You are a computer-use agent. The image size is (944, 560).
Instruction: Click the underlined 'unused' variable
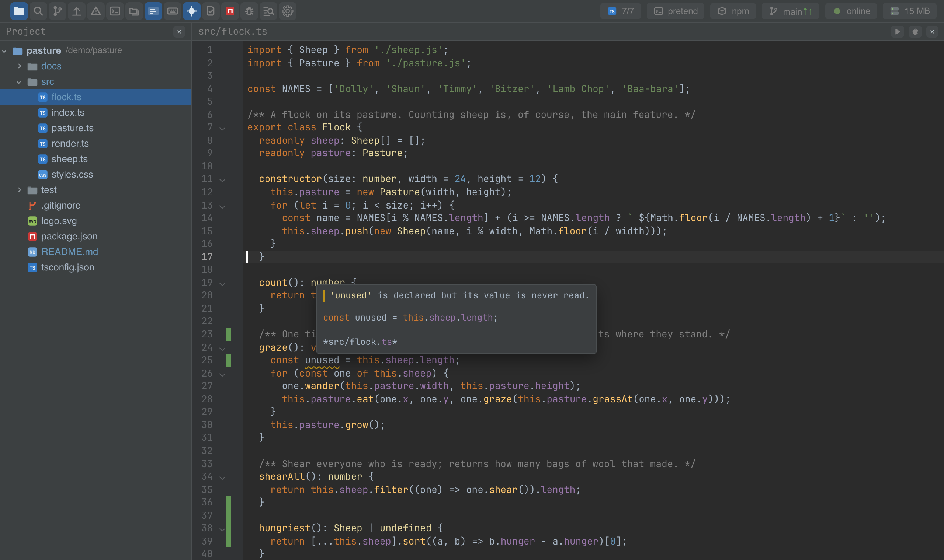click(322, 360)
